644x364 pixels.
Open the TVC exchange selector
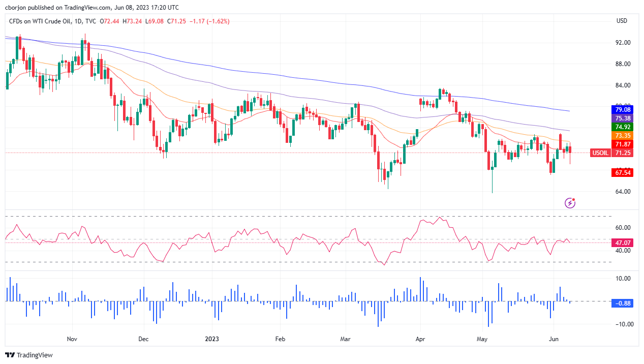pos(90,20)
